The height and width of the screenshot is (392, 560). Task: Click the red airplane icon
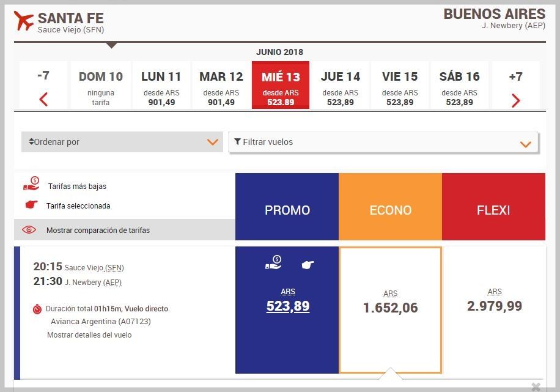24,21
